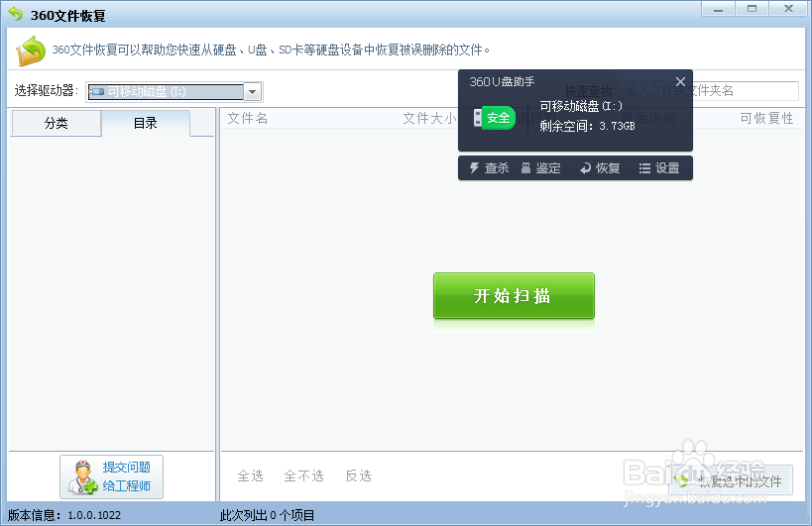The image size is (812, 526).
Task: Click the 360 file recovery title icon
Action: coord(16,14)
